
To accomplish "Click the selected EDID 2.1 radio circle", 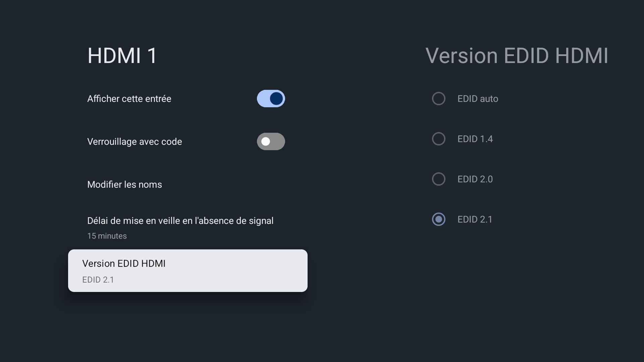I will click(x=438, y=219).
